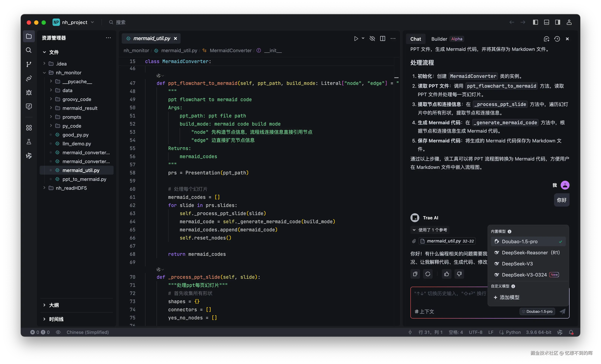This screenshot has height=364, width=601.
Task: Select the Testing flask icon
Action: pyautogui.click(x=29, y=142)
